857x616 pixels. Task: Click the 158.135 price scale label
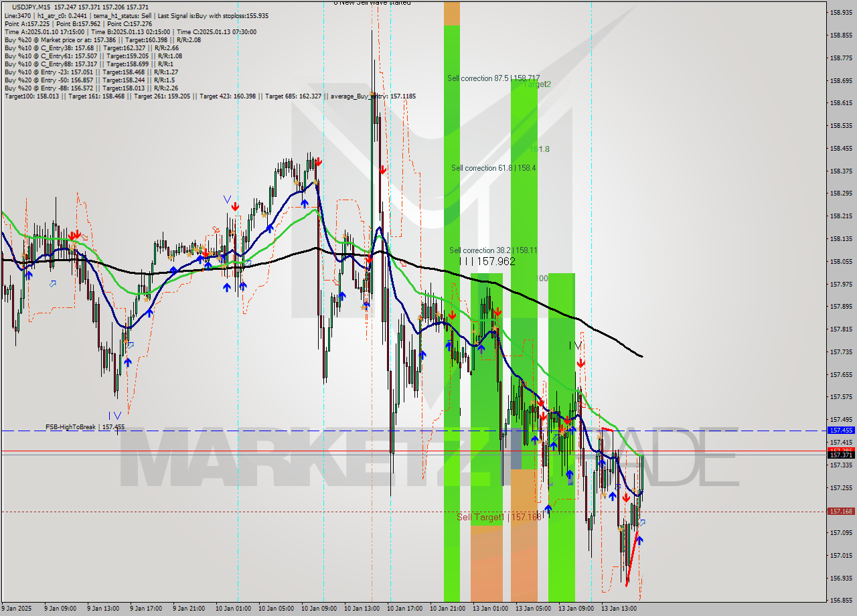(x=841, y=238)
